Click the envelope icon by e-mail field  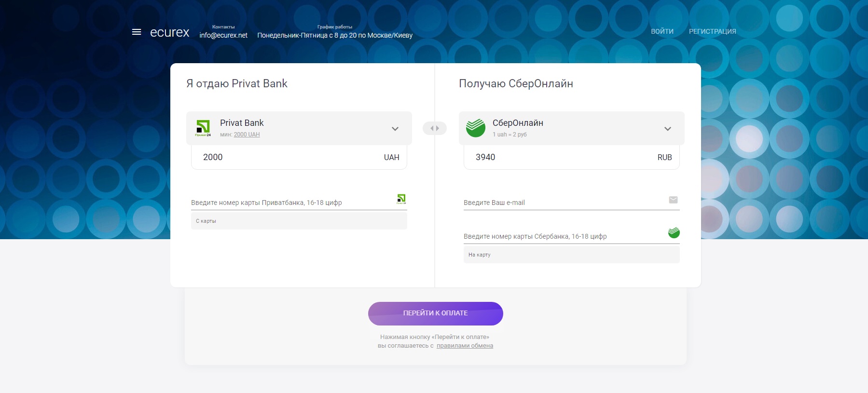(673, 200)
